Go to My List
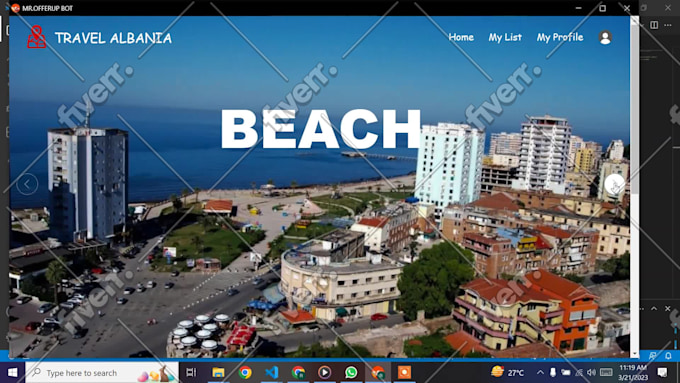Viewport: 680px width, 383px height. click(x=505, y=37)
